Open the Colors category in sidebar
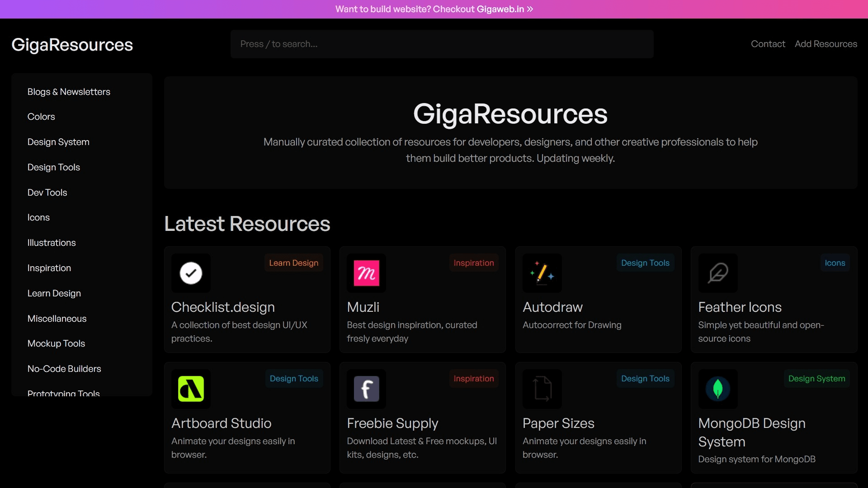Viewport: 868px width, 488px height. [41, 116]
